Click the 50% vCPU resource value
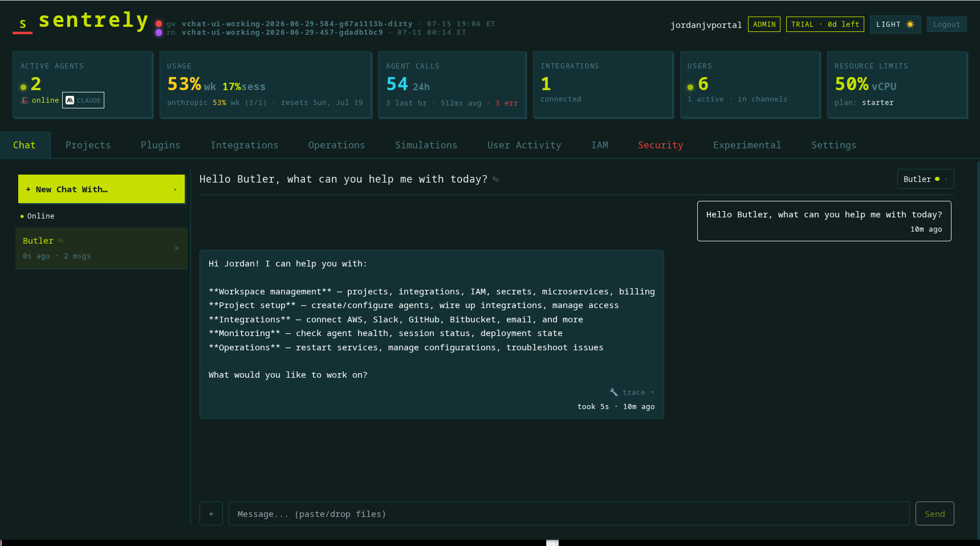Viewport: 980px width, 546px height. (x=865, y=84)
